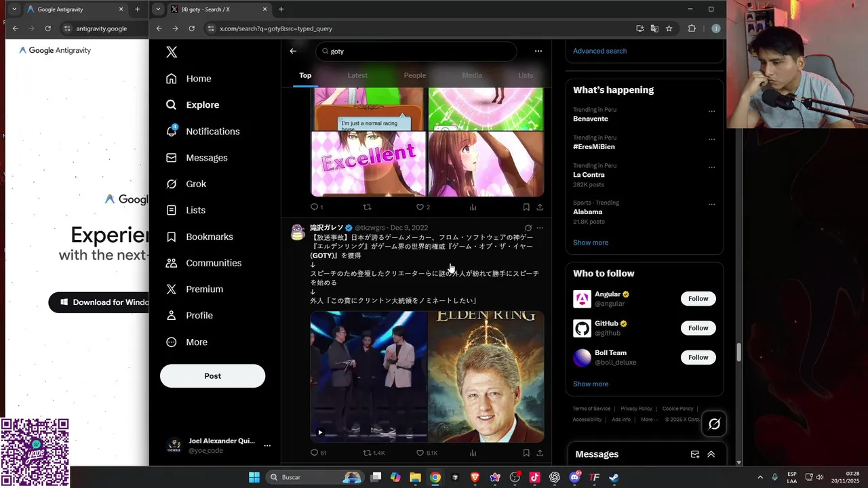Open Brave browser from the taskbar
Viewport: 868px width, 488px height.
(x=475, y=477)
